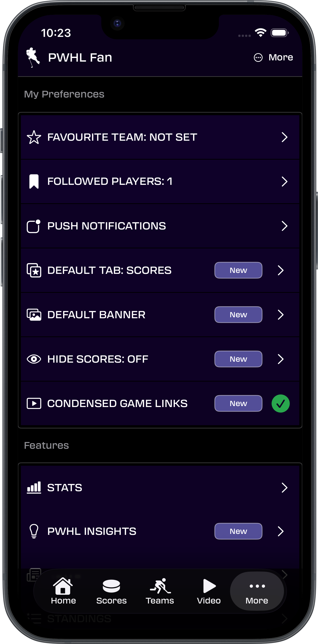Click the Default Banner image icon
This screenshot has width=318, height=644.
(34, 315)
